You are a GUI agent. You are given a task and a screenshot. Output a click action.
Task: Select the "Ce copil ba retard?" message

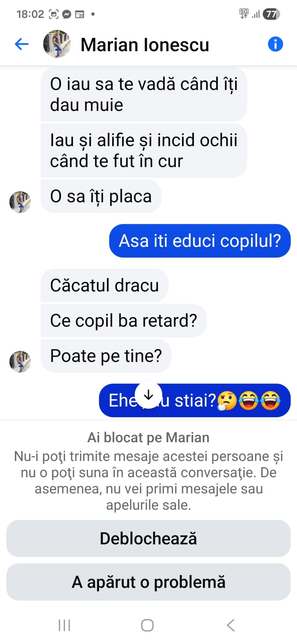[x=124, y=321]
